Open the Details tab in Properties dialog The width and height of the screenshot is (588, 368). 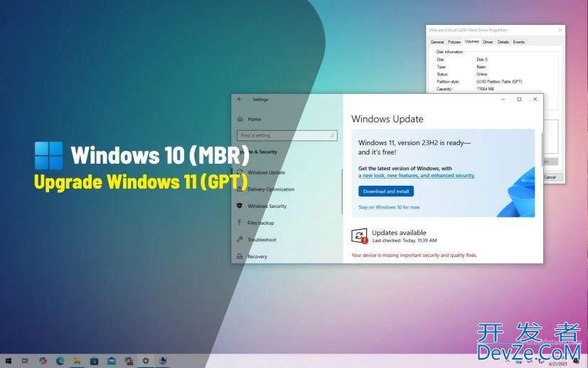503,42
